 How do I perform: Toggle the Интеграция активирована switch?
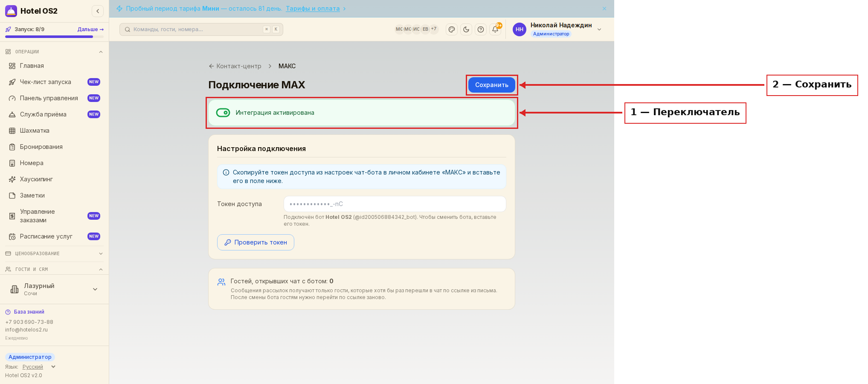click(223, 113)
